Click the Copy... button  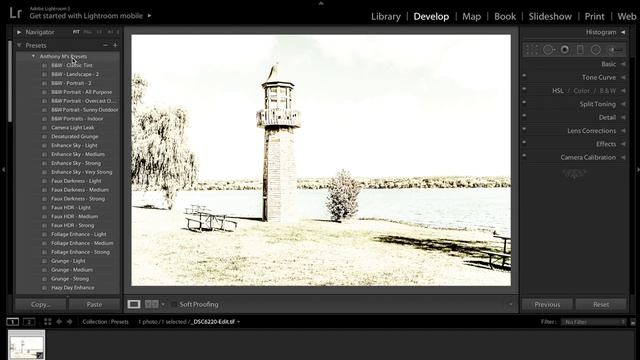(40, 304)
